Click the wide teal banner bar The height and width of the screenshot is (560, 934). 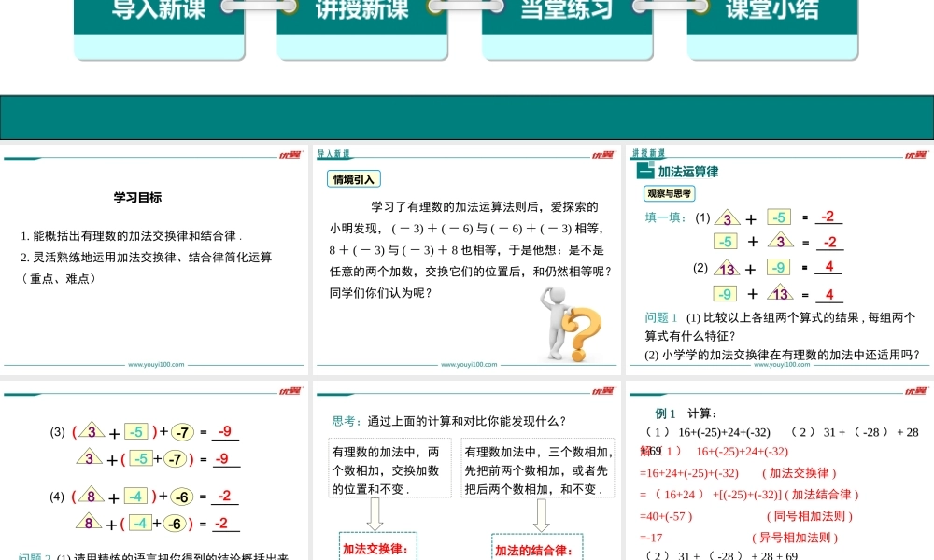(467, 118)
